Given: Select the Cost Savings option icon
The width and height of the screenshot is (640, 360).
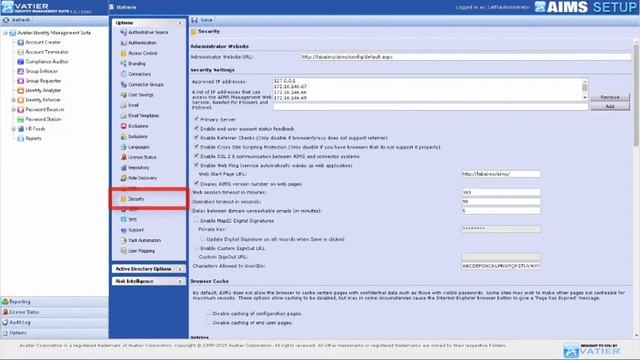Looking at the screenshot, I should (x=123, y=95).
